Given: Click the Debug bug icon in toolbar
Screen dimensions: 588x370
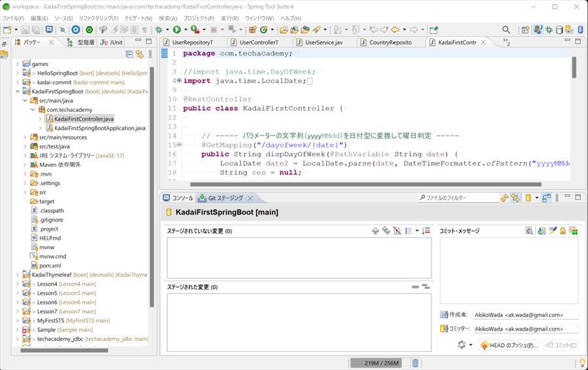Looking at the screenshot, I should pyautogui.click(x=159, y=29).
